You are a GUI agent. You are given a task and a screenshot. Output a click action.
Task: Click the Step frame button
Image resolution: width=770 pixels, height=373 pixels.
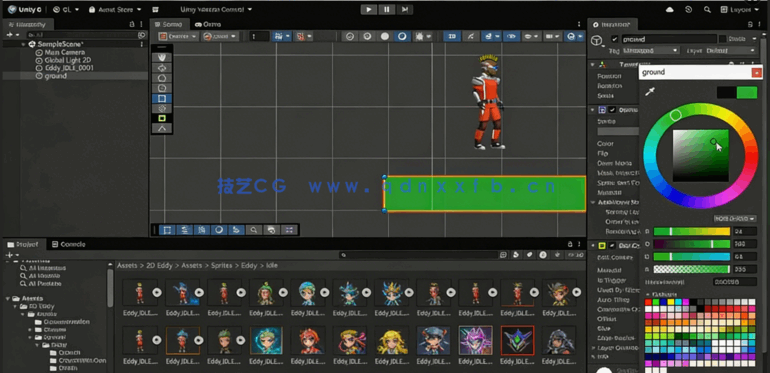(404, 9)
